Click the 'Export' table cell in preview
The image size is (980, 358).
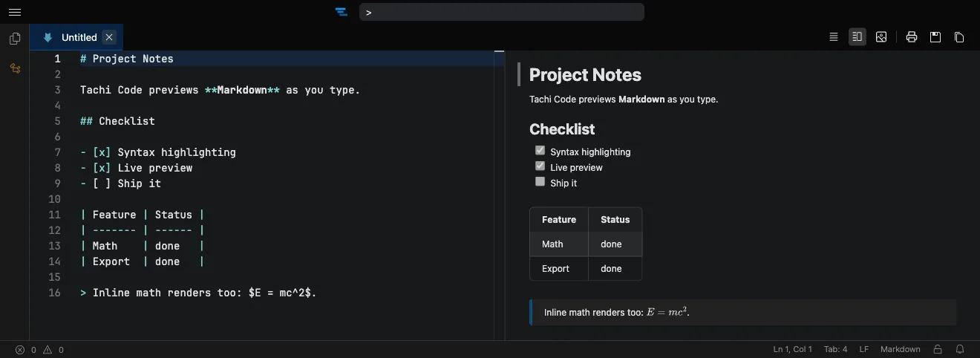tap(559, 269)
